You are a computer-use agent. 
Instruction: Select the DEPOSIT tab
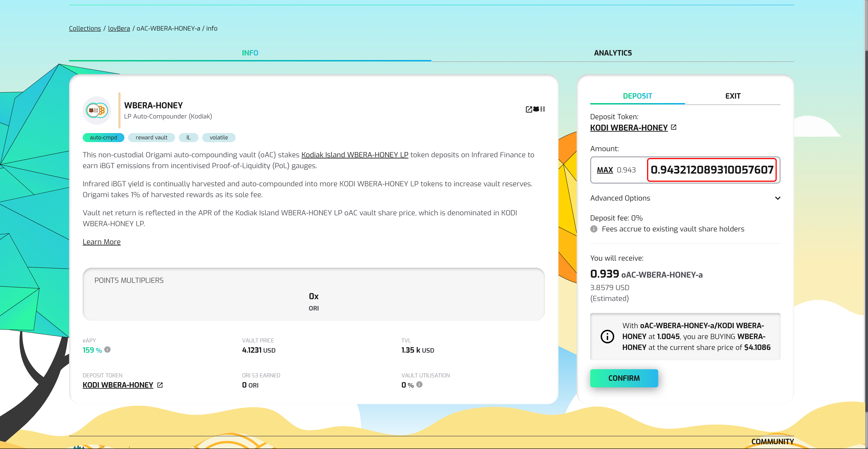637,96
